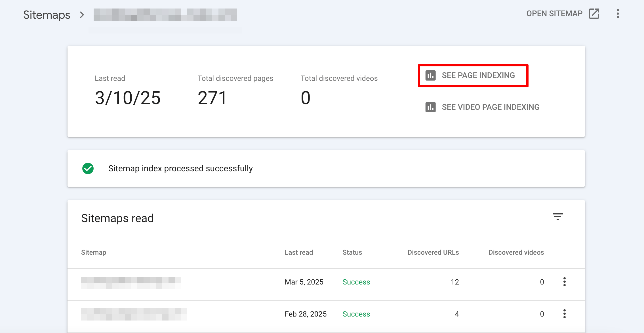Navigate back via the Sitemaps breadcrumb

[47, 14]
